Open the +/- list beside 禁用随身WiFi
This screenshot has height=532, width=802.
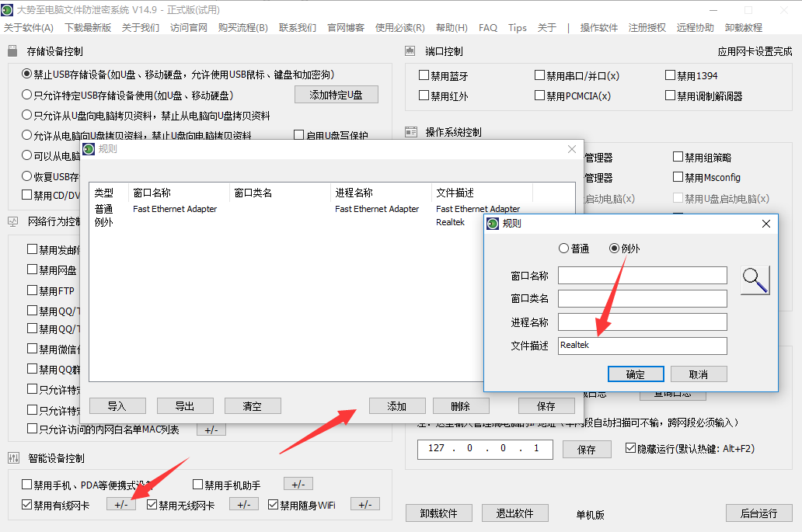[x=364, y=505]
